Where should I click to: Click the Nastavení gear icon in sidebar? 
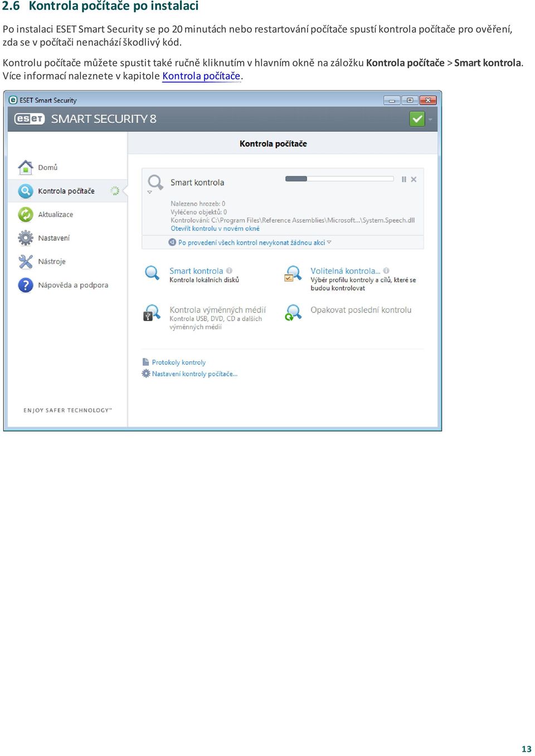click(x=26, y=238)
